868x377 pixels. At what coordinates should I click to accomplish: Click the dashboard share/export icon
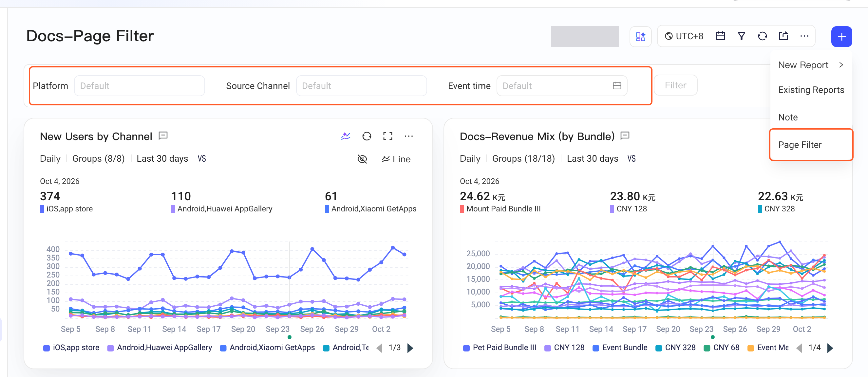pos(783,36)
